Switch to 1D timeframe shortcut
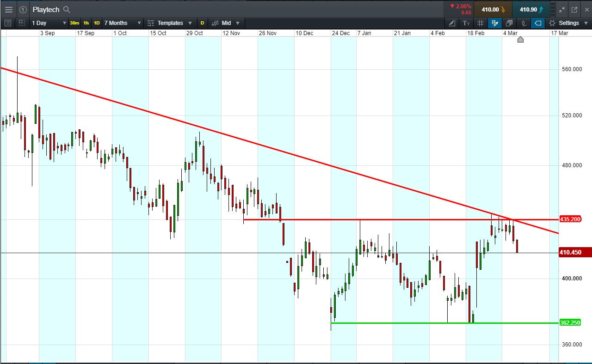 97,23
